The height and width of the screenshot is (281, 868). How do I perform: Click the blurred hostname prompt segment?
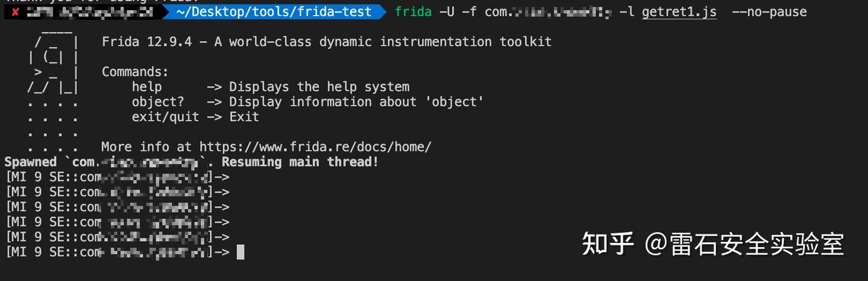pyautogui.click(x=90, y=12)
